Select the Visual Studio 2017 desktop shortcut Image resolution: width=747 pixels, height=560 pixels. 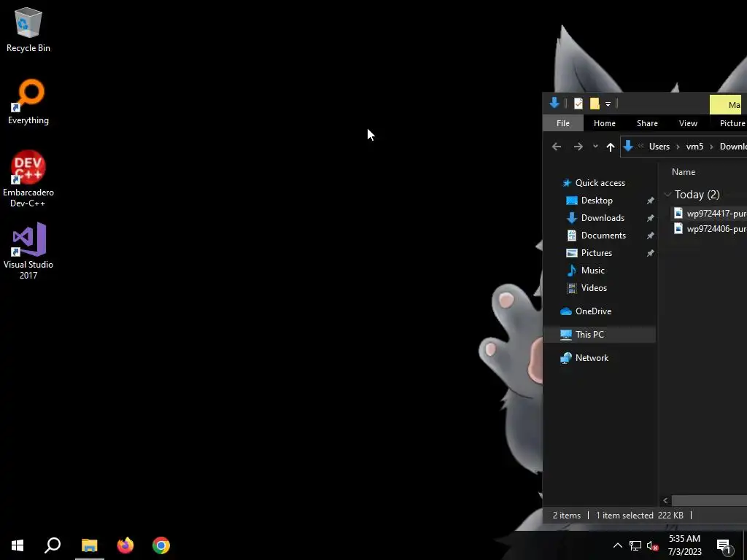[28, 251]
